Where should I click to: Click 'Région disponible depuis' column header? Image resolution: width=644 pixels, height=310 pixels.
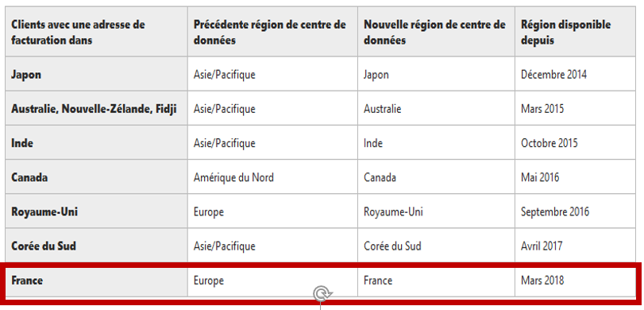click(x=575, y=32)
